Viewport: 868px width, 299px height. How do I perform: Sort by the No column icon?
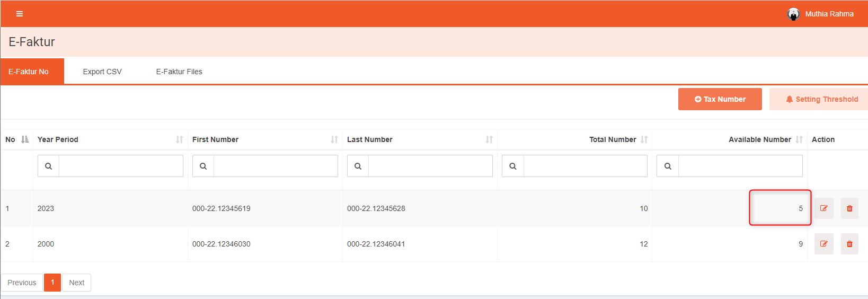[x=25, y=139]
